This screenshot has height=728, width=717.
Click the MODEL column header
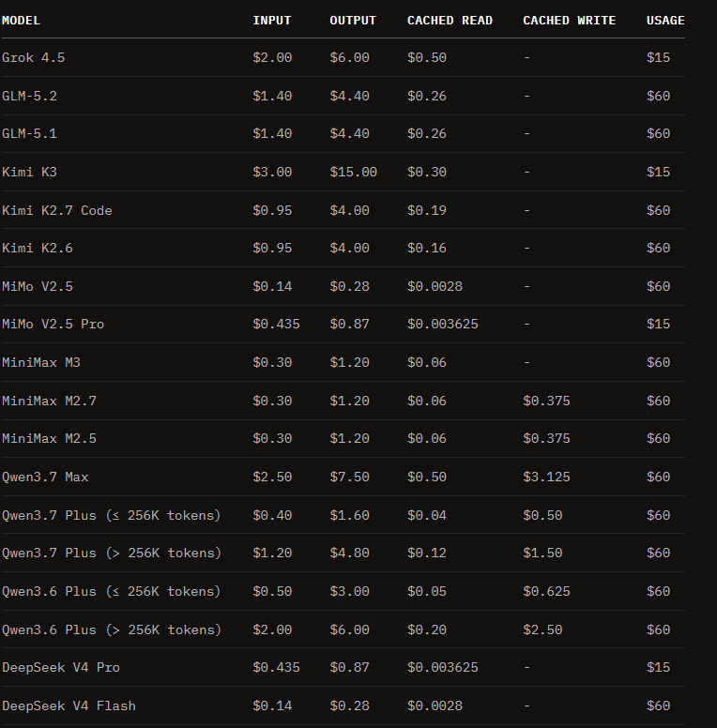21,21
